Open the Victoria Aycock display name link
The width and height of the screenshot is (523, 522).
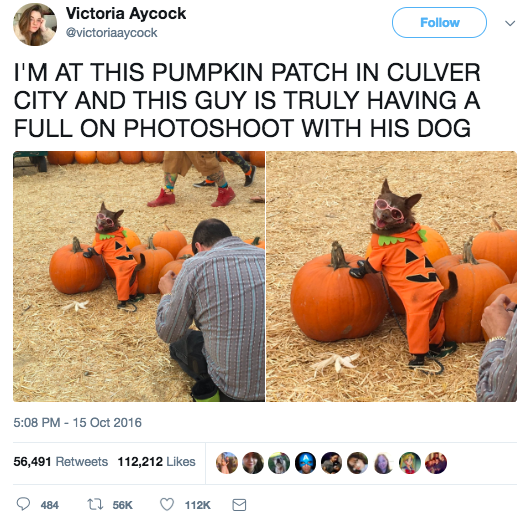point(126,13)
